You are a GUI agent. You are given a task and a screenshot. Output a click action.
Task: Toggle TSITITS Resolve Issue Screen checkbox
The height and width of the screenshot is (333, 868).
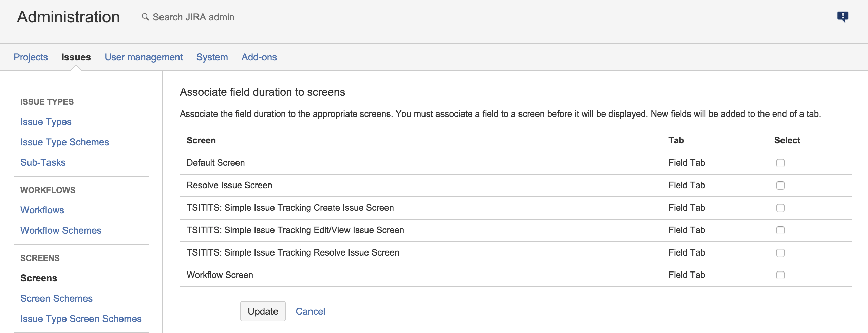coord(780,253)
